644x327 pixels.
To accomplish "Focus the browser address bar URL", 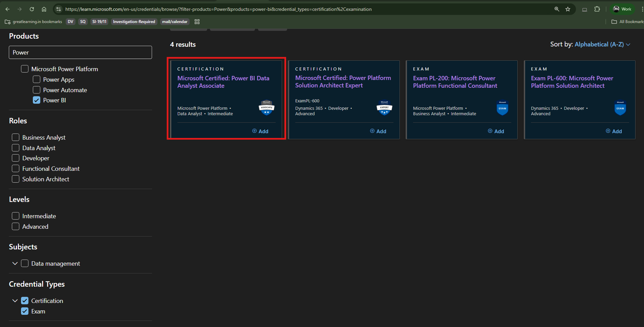I will tap(218, 9).
